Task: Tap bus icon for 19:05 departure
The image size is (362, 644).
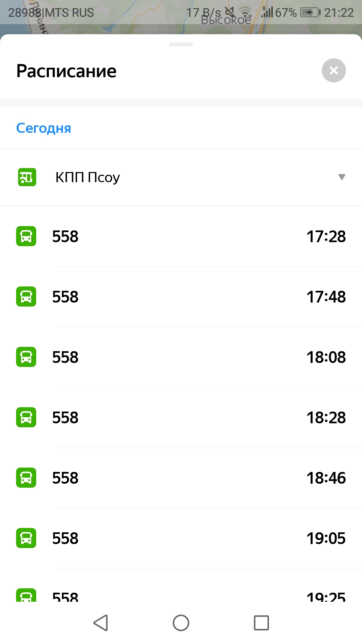Action: (x=26, y=538)
